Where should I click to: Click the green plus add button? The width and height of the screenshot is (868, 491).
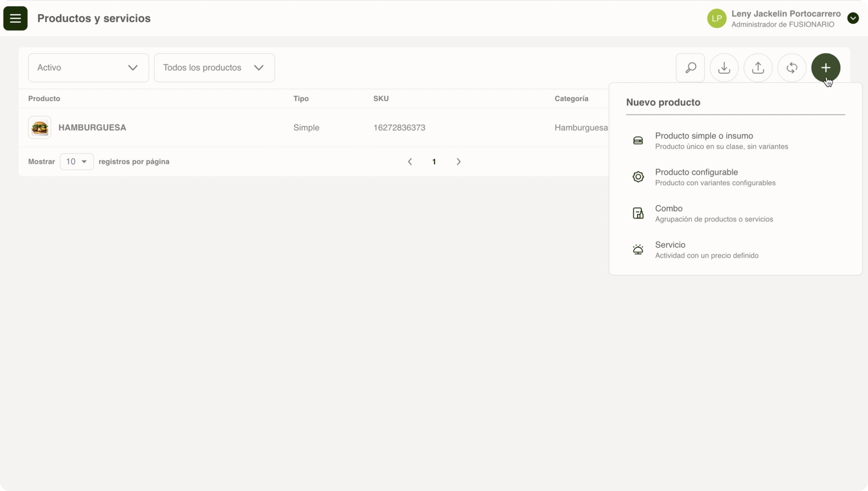pos(825,68)
